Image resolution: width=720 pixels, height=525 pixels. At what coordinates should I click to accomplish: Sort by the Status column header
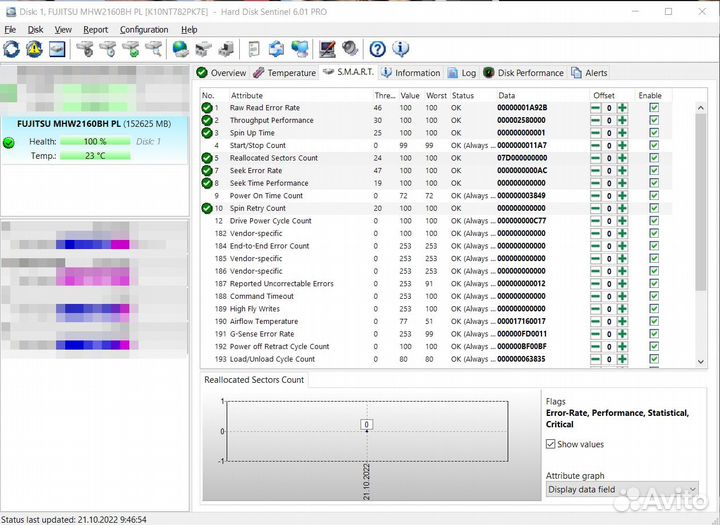472,96
